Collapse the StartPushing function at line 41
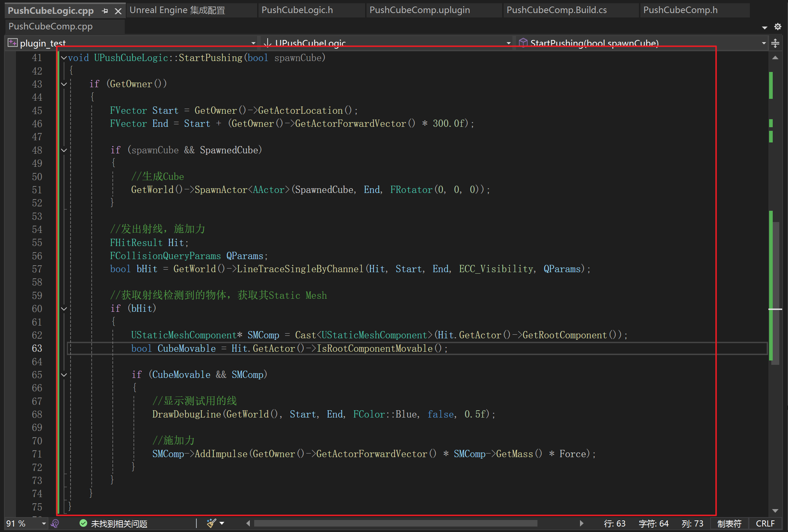This screenshot has width=788, height=532. (x=64, y=58)
